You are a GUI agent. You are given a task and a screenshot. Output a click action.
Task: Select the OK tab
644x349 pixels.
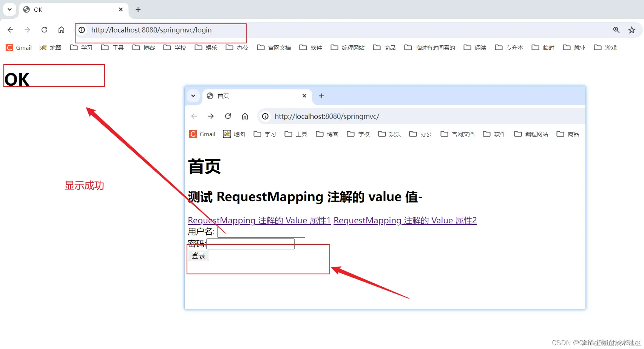[73, 9]
